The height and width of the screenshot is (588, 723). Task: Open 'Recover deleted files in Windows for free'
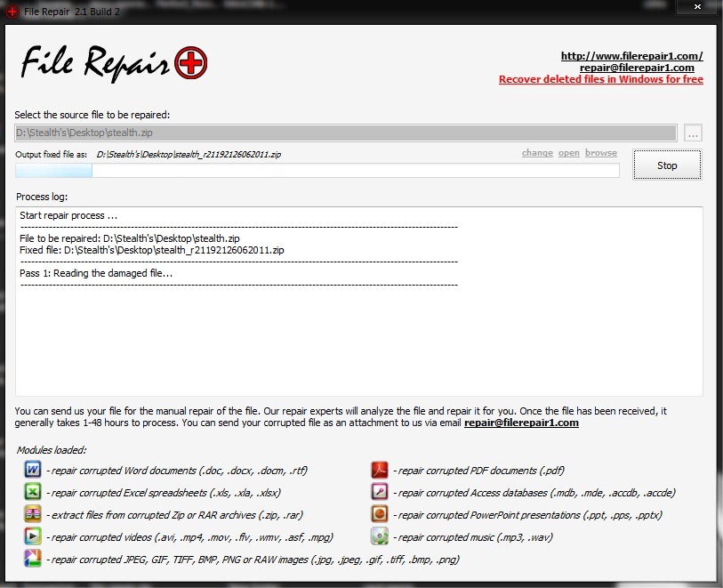(x=601, y=79)
